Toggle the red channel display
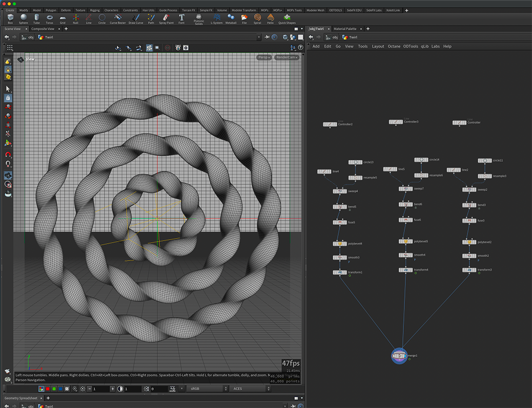This screenshot has width=532, height=408. click(48, 389)
